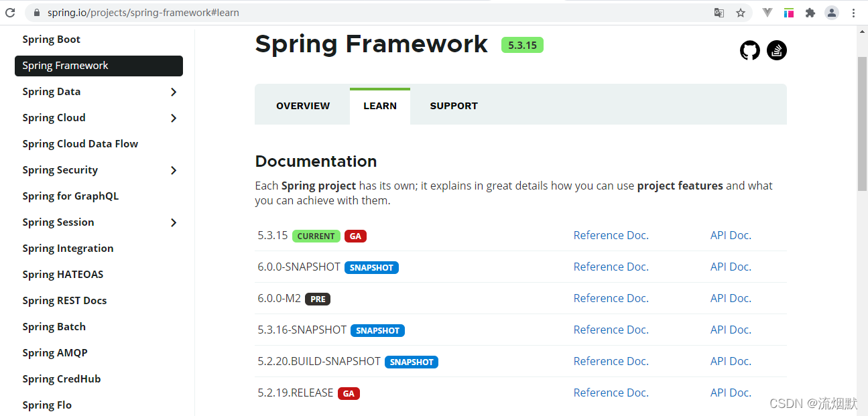
Task: Click the SNAPSHOT badge beside 6.0.0-SNAPSHOT
Action: tap(371, 267)
